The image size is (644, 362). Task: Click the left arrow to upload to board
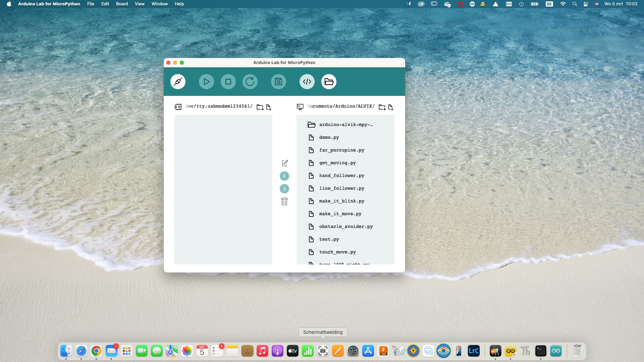284,176
